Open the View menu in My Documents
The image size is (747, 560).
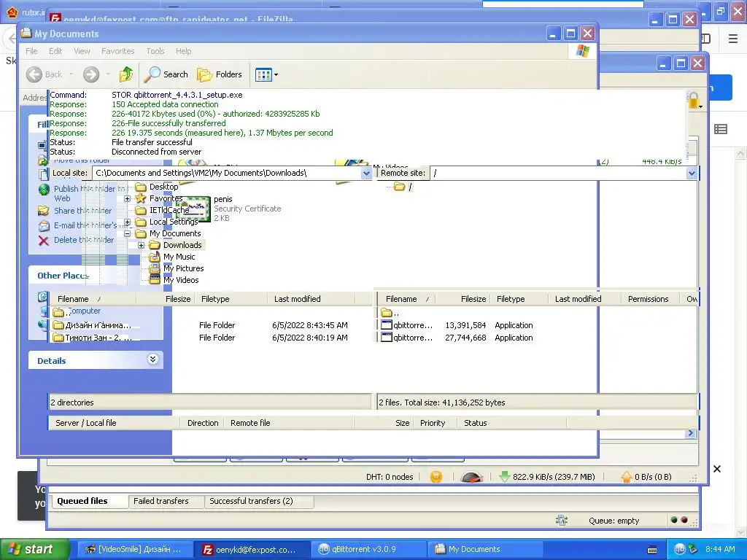(82, 51)
